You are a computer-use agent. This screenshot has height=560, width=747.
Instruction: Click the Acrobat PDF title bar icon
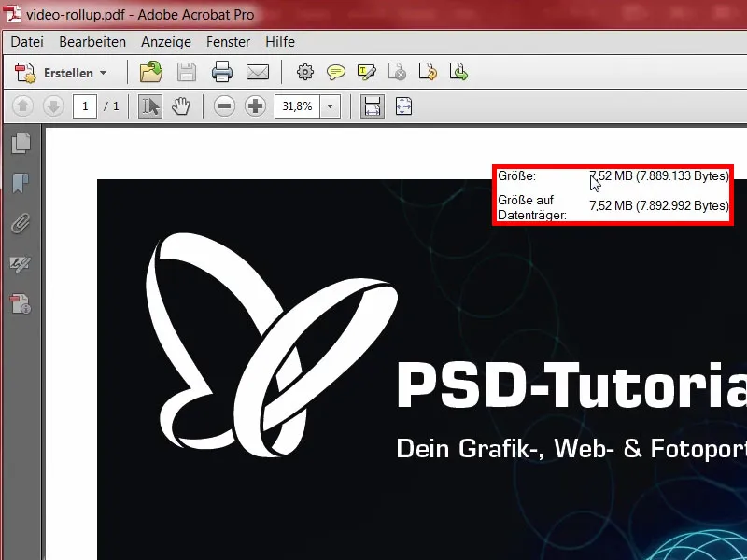[x=11, y=13]
